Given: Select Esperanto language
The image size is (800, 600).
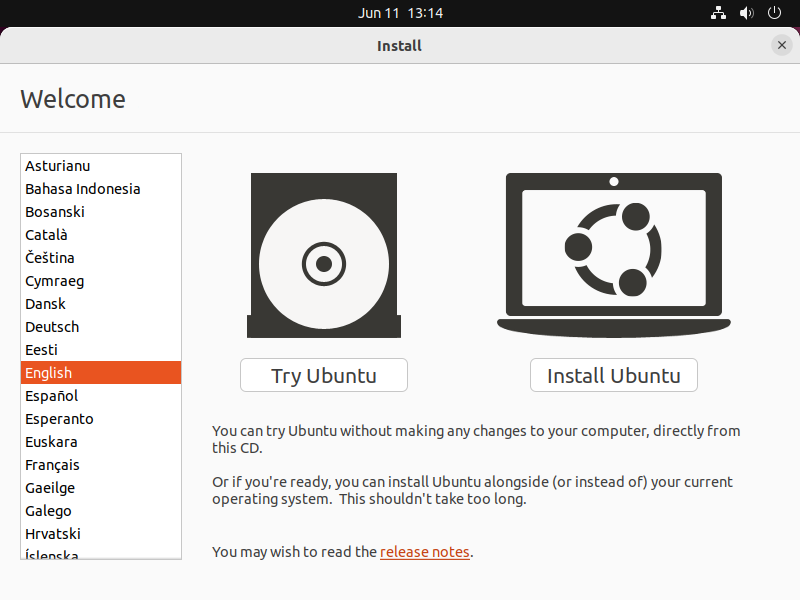Looking at the screenshot, I should tap(101, 418).
